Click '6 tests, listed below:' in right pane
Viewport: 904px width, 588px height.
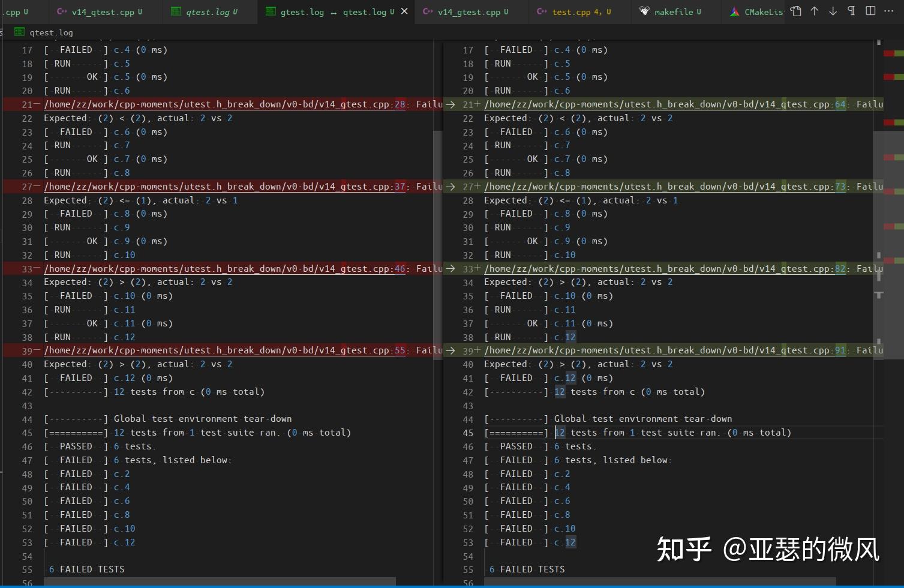[613, 460]
